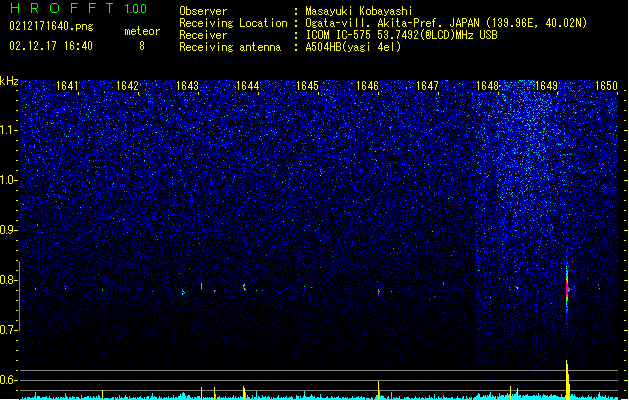Click observer name Masayuki Kobayashi
The width and height of the screenshot is (629, 400).
tap(359, 11)
